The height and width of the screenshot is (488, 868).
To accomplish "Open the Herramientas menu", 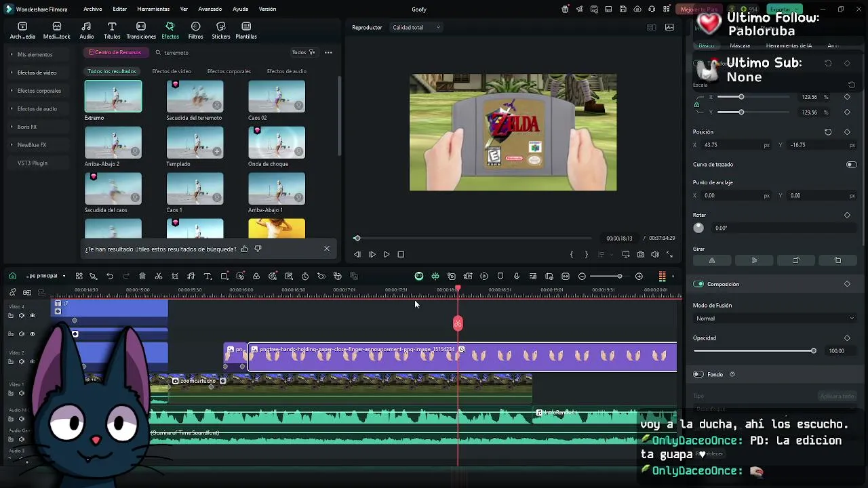I will (153, 9).
